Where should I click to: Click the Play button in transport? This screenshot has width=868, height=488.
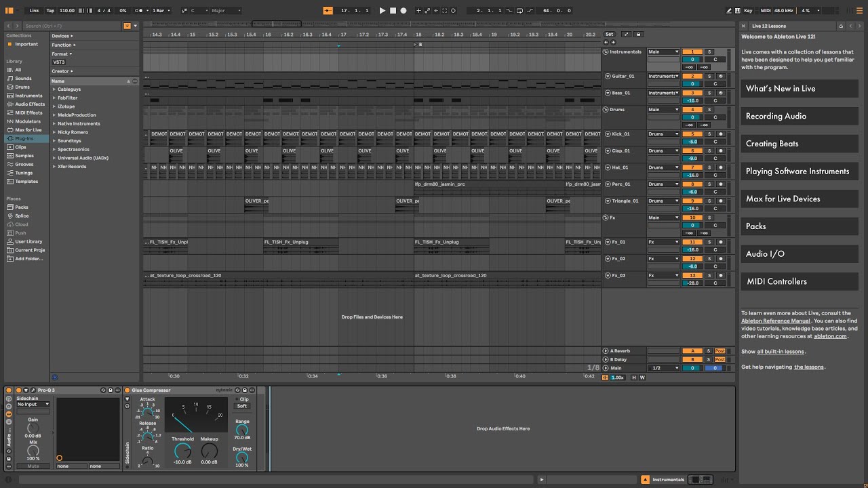pyautogui.click(x=382, y=11)
